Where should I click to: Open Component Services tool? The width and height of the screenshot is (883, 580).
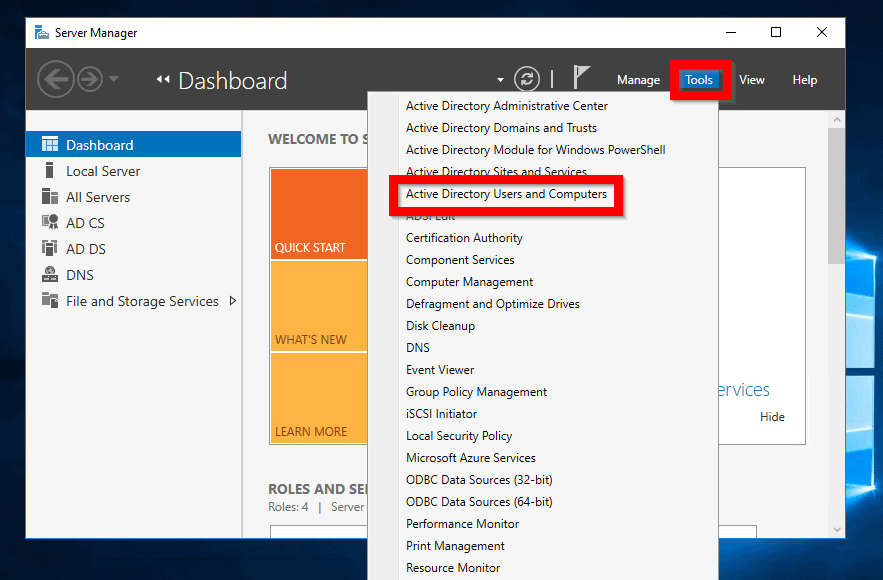[x=460, y=260]
